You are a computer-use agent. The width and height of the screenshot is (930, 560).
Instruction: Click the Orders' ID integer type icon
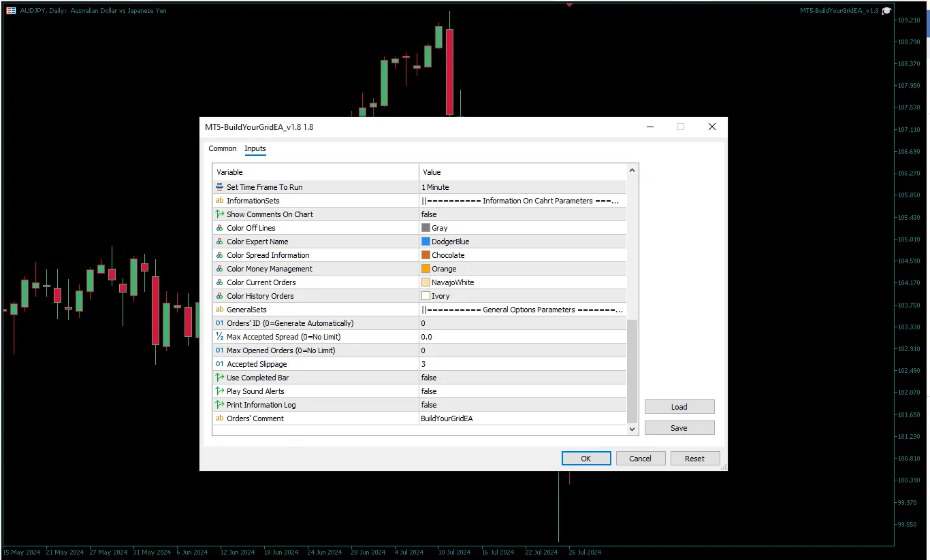pos(219,323)
